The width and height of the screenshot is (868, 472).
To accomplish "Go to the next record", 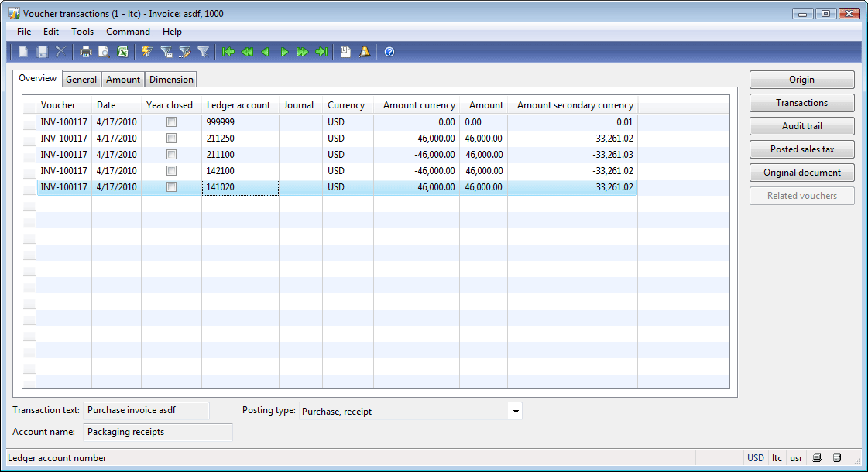I will pos(284,52).
